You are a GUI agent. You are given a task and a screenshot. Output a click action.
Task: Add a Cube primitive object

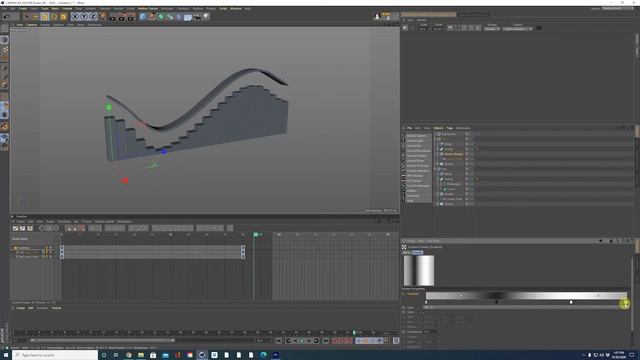pos(142,17)
